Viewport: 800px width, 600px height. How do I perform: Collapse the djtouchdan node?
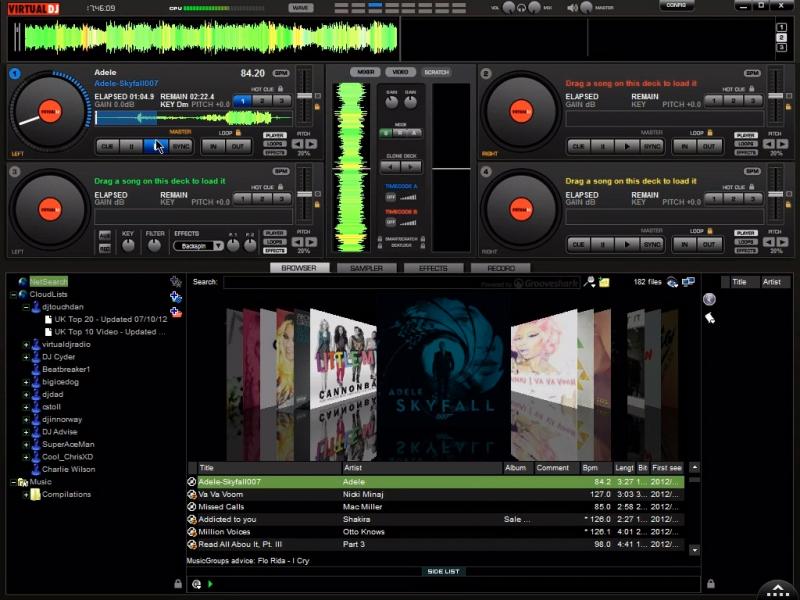click(x=26, y=307)
